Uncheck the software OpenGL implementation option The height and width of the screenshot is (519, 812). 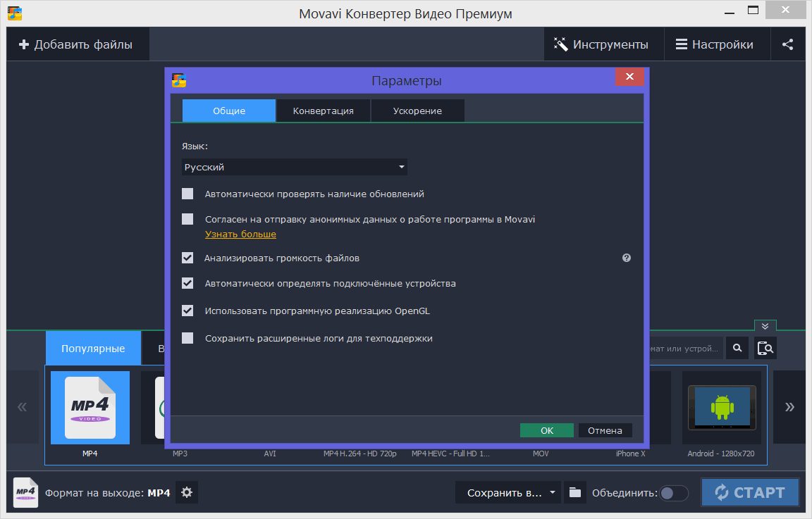coord(187,311)
